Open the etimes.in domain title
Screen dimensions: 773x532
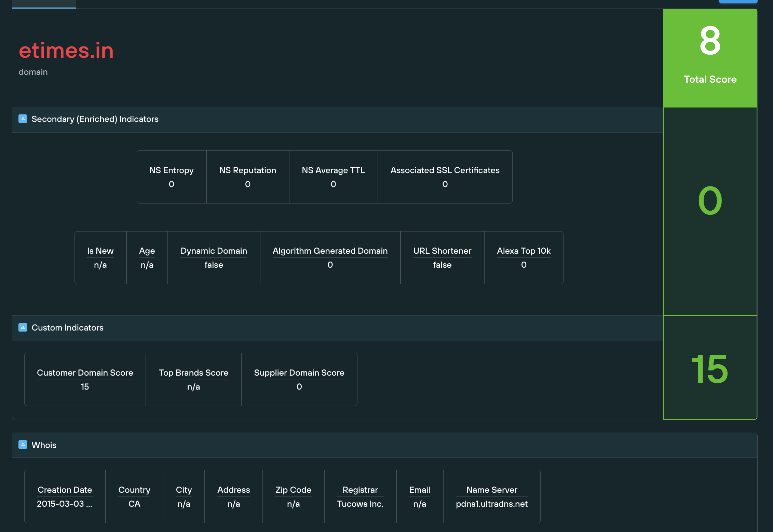(x=66, y=51)
